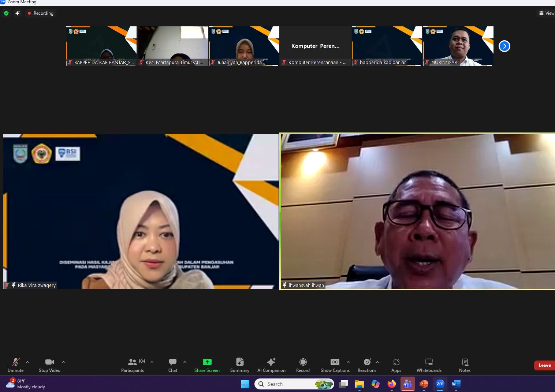Screen dimensions: 555x392
Task: Click the green encryption shield icon
Action: click(x=6, y=13)
